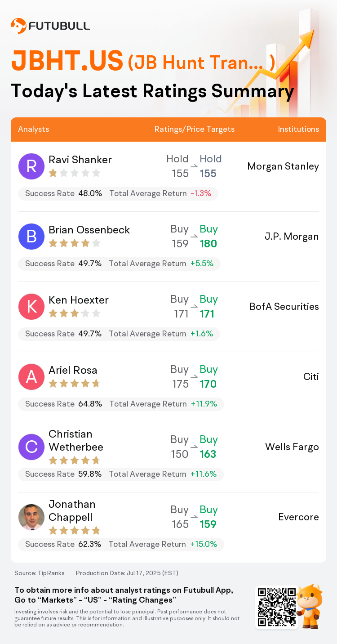
Task: Select the JBHT.US ticker title
Action: pos(67,61)
